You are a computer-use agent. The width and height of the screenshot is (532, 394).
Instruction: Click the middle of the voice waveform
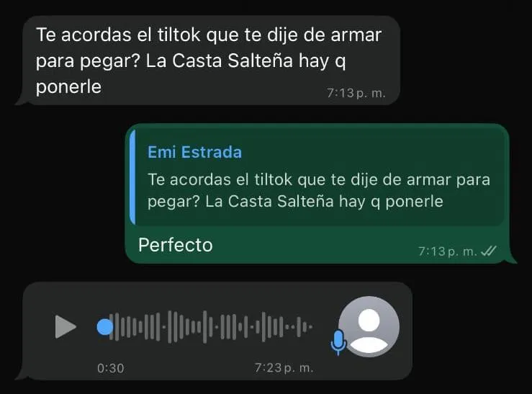(x=211, y=327)
